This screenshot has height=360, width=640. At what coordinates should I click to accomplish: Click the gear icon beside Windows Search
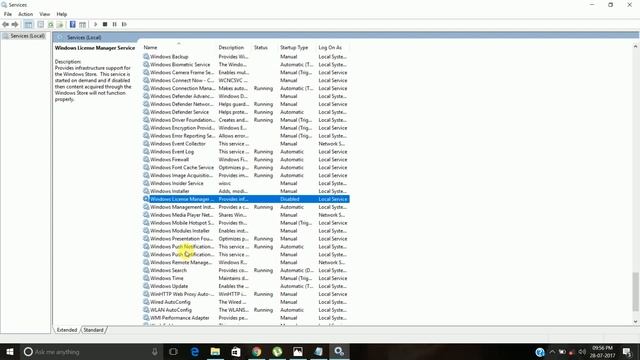(x=146, y=270)
